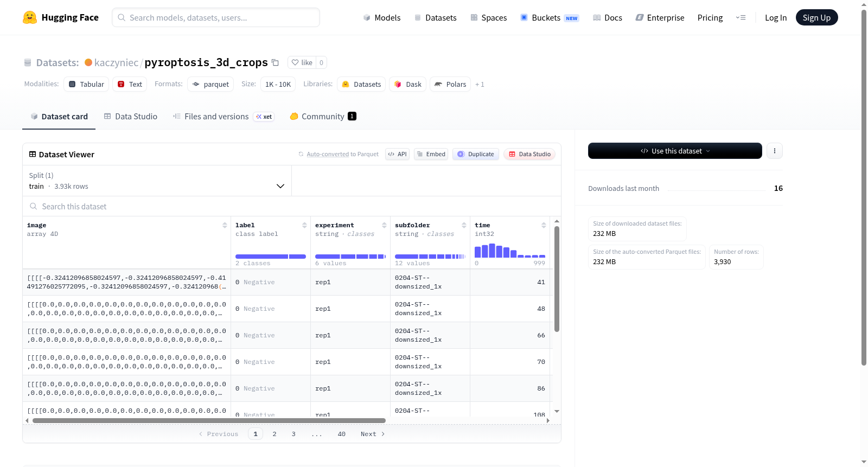
Task: Select the Dask library tag
Action: click(x=407, y=84)
